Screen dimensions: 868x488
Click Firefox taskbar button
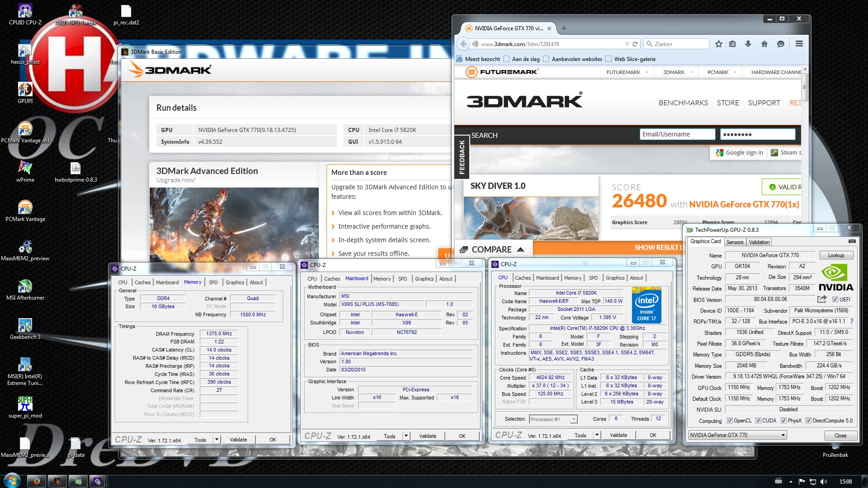point(36,481)
